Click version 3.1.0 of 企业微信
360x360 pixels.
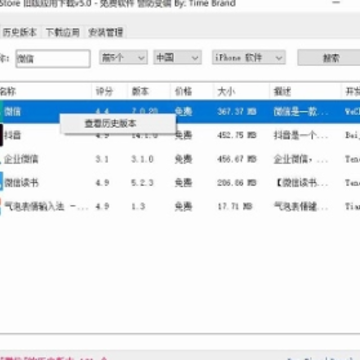click(x=142, y=159)
